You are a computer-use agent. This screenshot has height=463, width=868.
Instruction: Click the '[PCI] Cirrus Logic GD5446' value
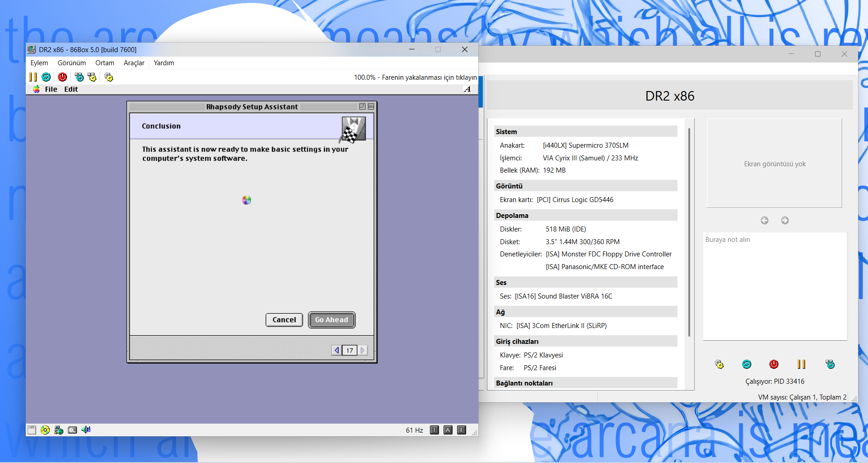(575, 200)
